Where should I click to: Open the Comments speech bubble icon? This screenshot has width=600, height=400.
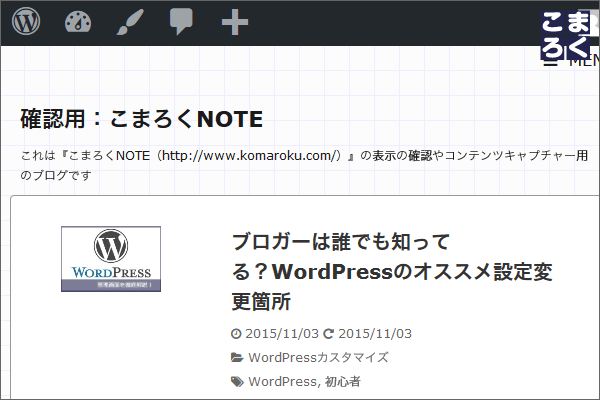pyautogui.click(x=181, y=22)
